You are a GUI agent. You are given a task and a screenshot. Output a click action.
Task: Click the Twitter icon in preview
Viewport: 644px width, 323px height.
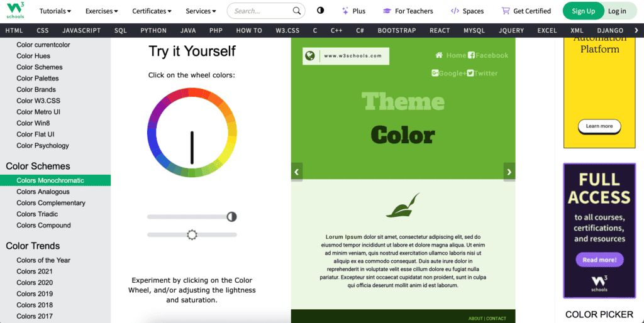click(470, 73)
